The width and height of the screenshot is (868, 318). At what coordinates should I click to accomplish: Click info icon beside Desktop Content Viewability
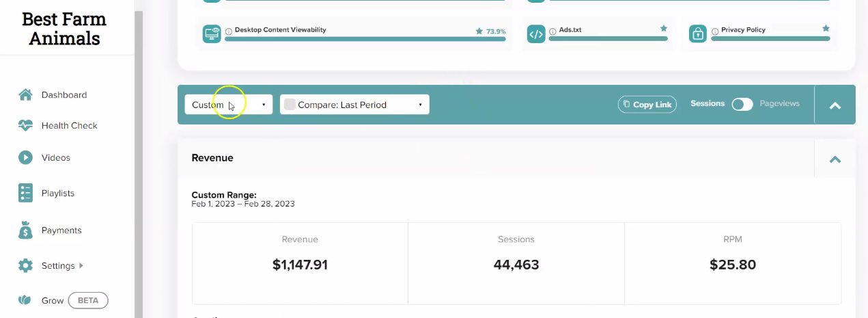tap(229, 31)
